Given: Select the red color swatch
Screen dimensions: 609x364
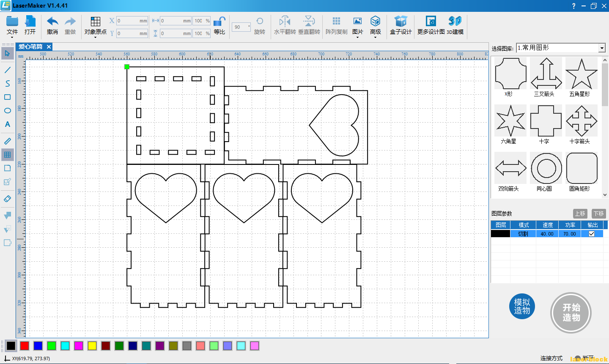Looking at the screenshot, I should pyautogui.click(x=25, y=346).
